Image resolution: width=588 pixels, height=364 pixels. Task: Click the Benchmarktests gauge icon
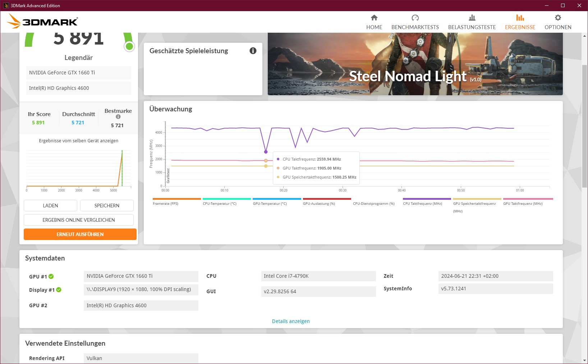[415, 18]
